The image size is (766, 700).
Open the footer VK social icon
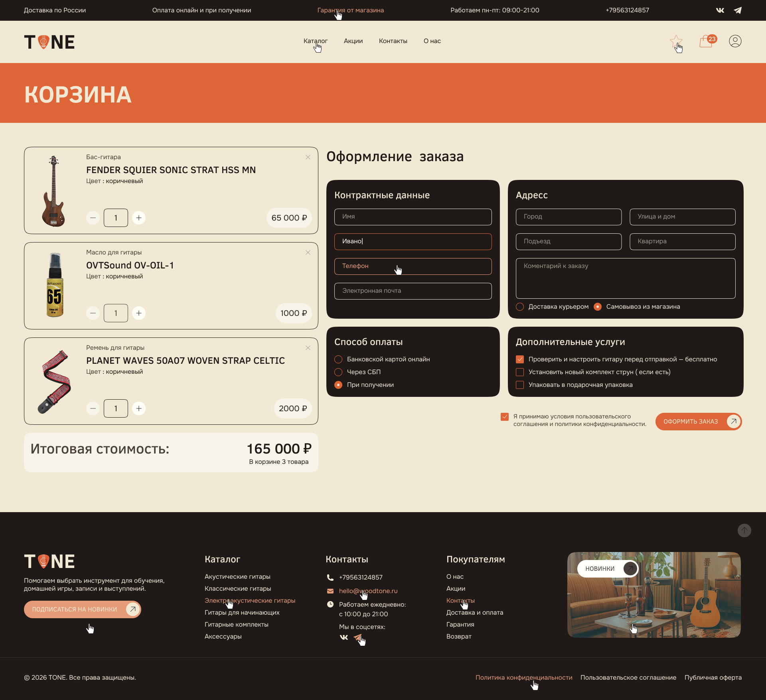point(344,637)
